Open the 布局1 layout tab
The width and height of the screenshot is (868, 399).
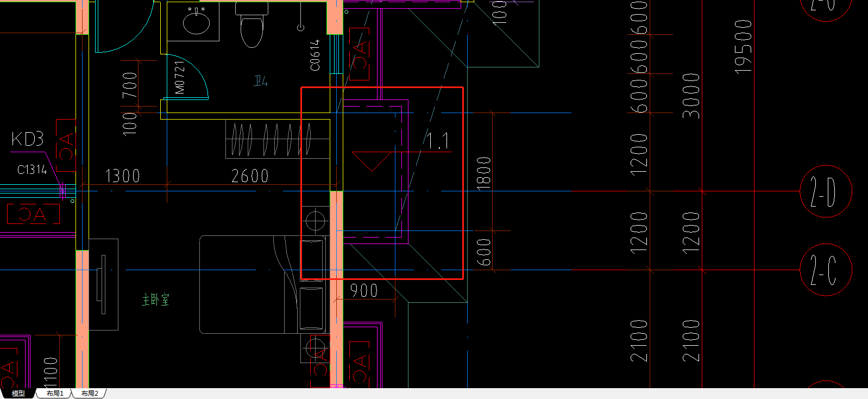(55, 393)
